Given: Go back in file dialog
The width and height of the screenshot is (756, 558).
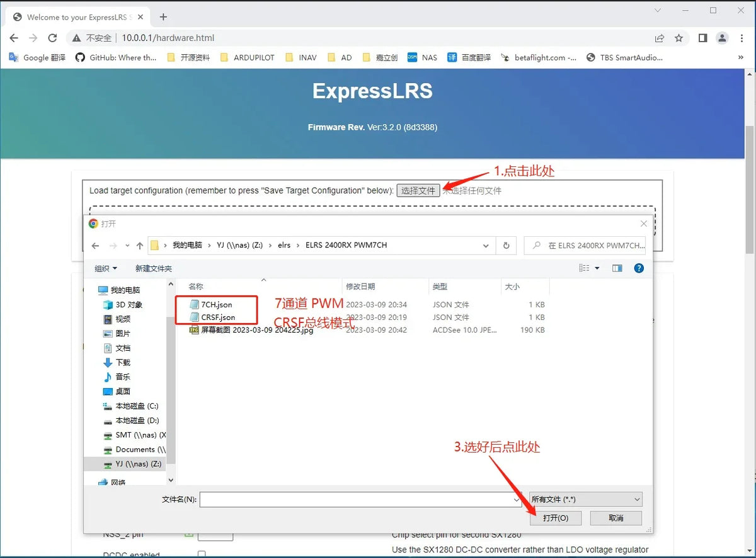Looking at the screenshot, I should coord(95,246).
